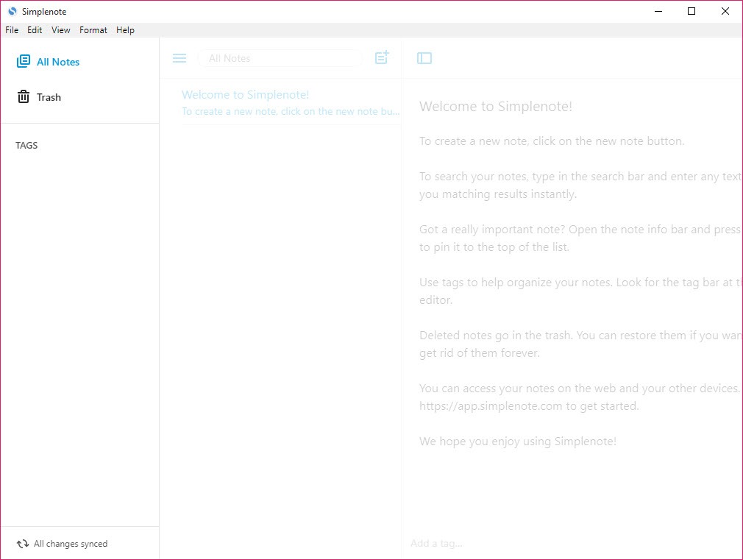The height and width of the screenshot is (560, 743).
Task: Maximize the Simplenote window
Action: [x=692, y=11]
